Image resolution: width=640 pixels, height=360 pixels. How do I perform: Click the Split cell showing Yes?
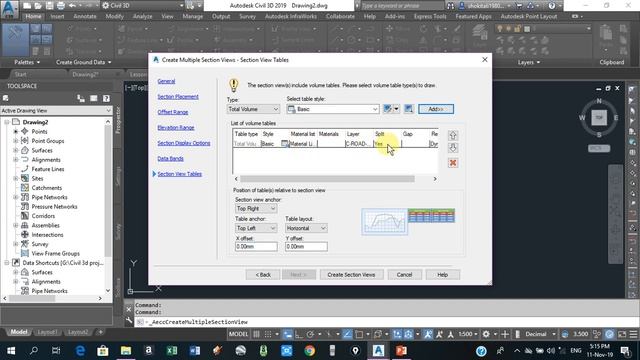(x=387, y=144)
